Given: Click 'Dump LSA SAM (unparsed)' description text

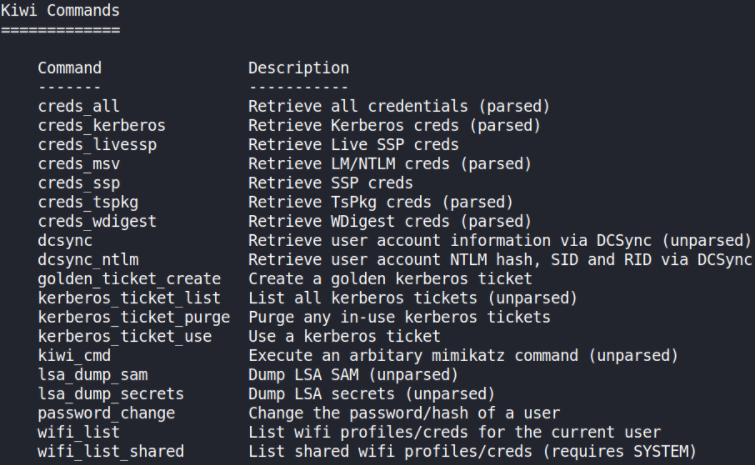Looking at the screenshot, I should tap(353, 375).
